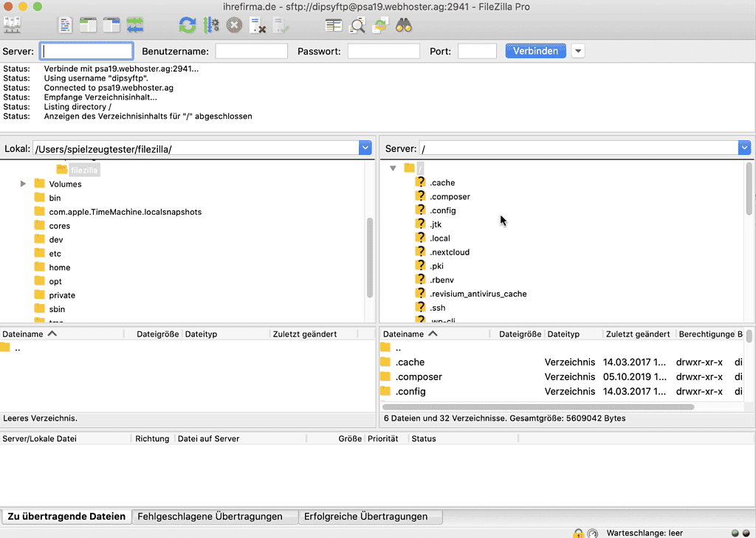This screenshot has height=538, width=756.
Task: Open the local path dropdown
Action: tap(365, 148)
